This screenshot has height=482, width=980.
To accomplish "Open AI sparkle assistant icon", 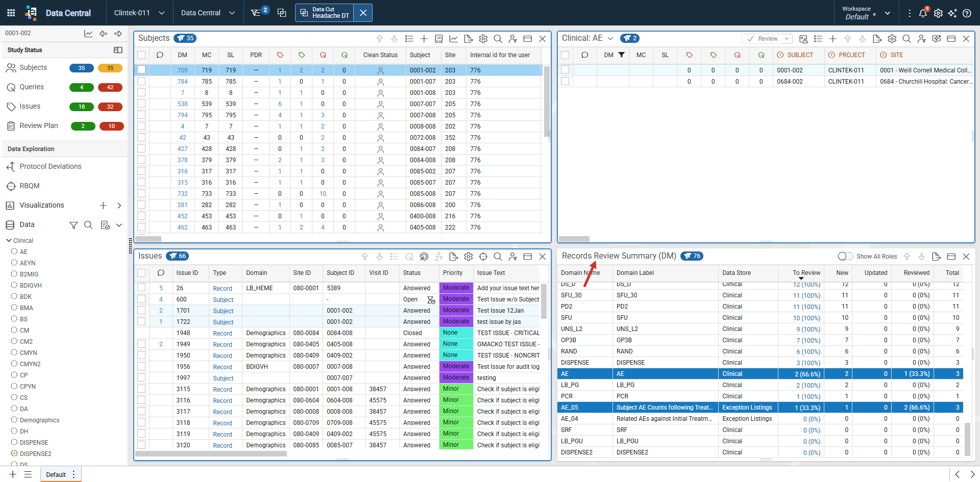I will 952,13.
